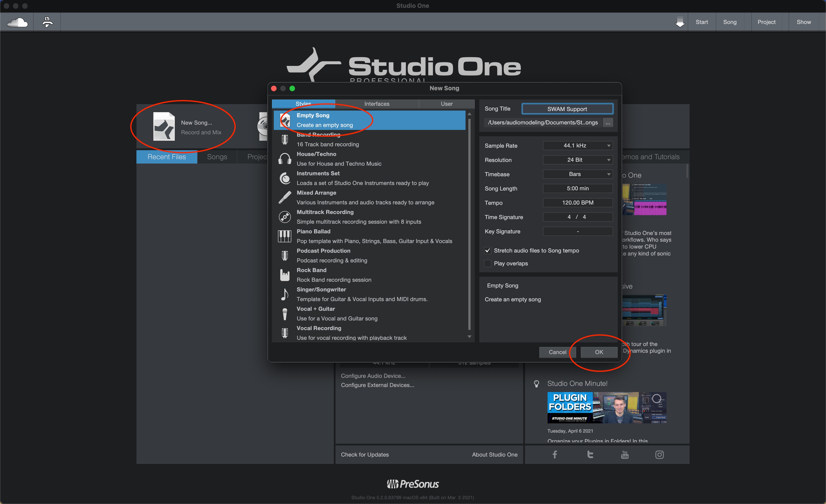Click the Mixed Arrange brush icon
This screenshot has width=826, height=504.
(285, 197)
